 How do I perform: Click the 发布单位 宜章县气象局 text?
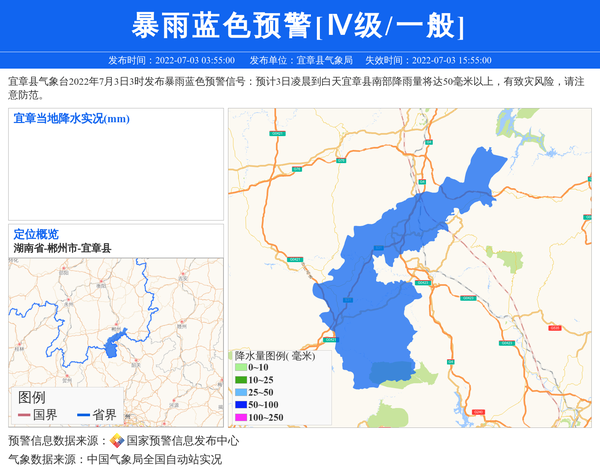pos(301,60)
